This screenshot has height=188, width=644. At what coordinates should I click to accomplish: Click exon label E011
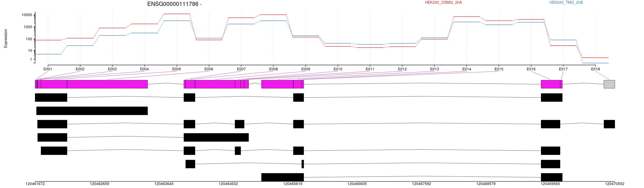[370, 69]
